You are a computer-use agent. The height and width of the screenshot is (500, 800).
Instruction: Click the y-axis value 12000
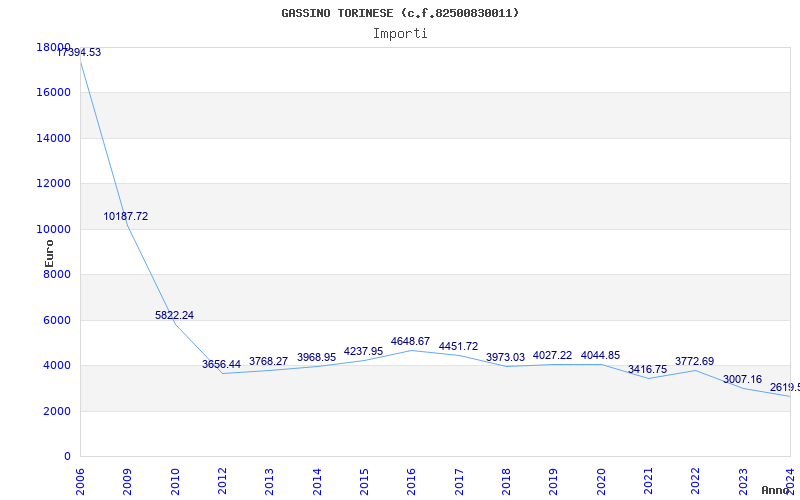pyautogui.click(x=53, y=183)
